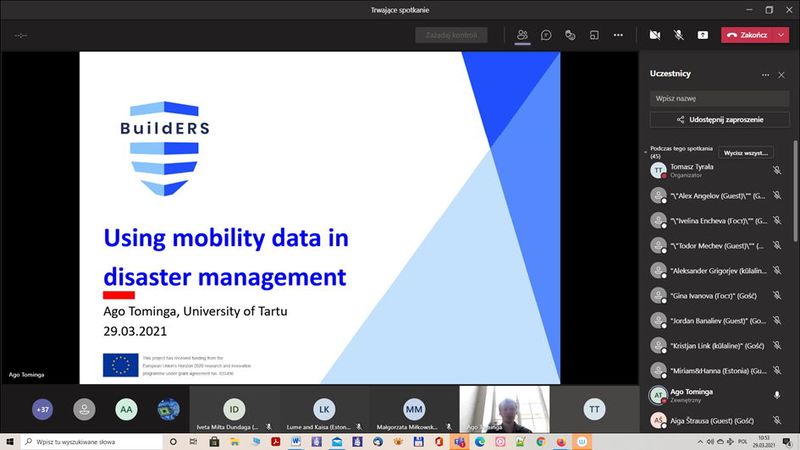Close the Uczestnicy panel

coord(781,74)
